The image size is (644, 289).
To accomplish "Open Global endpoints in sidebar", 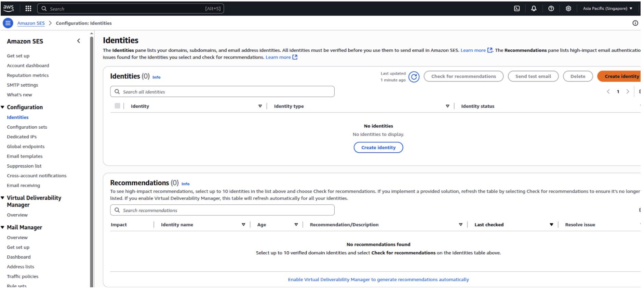I will click(26, 147).
